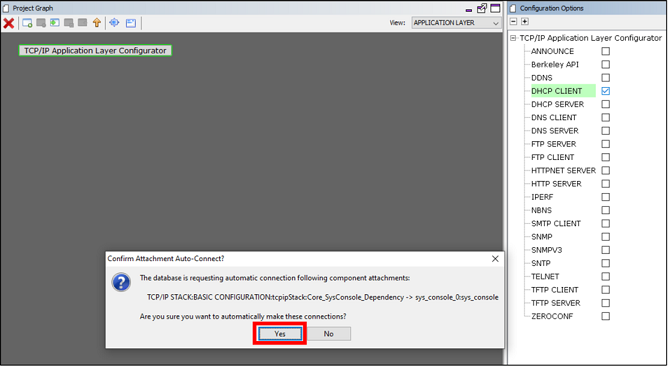Click the blue save graph image icon

(131, 23)
